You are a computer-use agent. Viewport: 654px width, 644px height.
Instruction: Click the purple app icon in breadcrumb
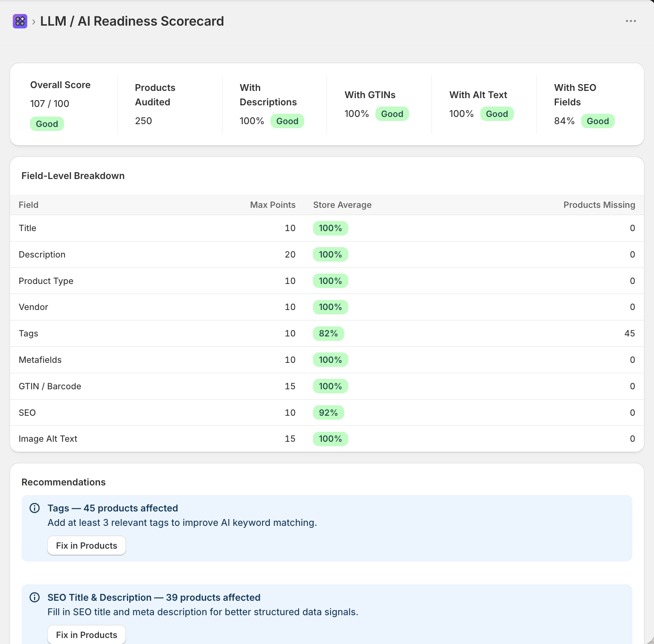point(20,21)
